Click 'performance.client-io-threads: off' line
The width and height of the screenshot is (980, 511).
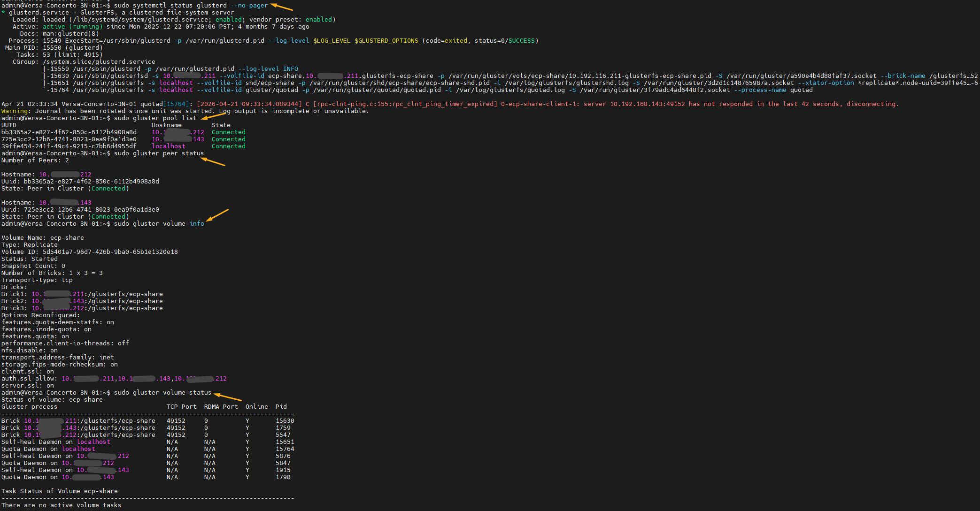[65, 343]
